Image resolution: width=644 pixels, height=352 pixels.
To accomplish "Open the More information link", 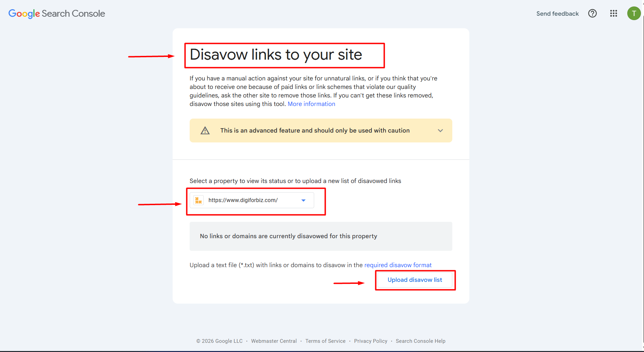I will point(311,104).
